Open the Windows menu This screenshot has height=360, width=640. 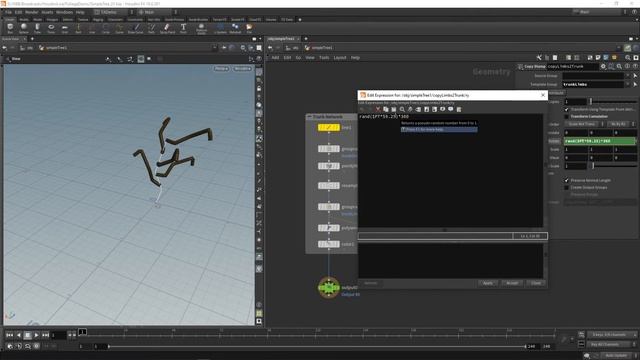pyautogui.click(x=64, y=12)
